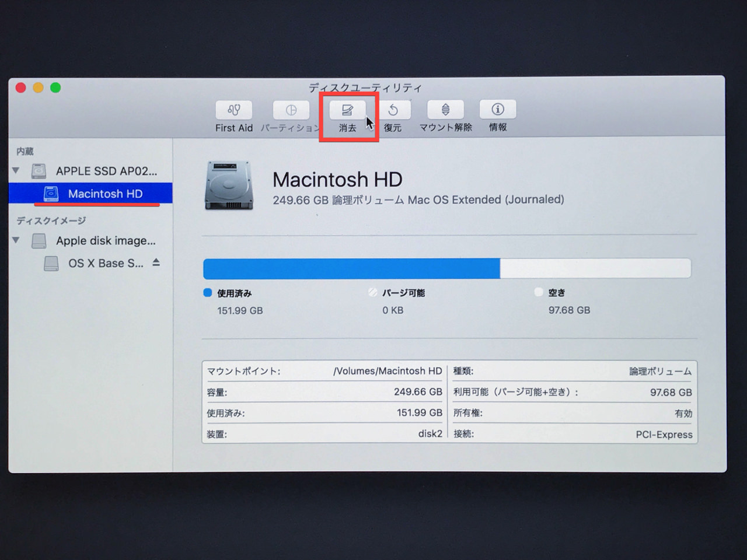747x560 pixels.
Task: Collapse the APPLE SSD AP02 disclosure triangle
Action: click(16, 171)
